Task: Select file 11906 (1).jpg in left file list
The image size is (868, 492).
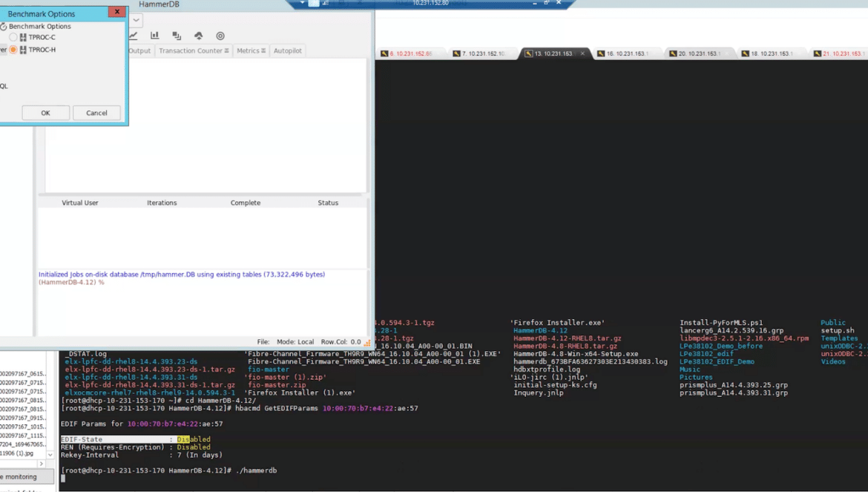Action: (16, 453)
